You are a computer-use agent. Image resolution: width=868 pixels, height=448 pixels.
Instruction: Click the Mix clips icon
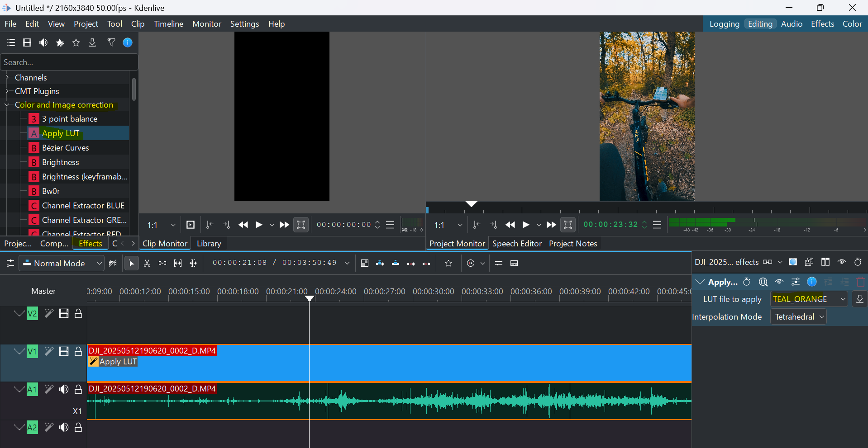coord(365,263)
